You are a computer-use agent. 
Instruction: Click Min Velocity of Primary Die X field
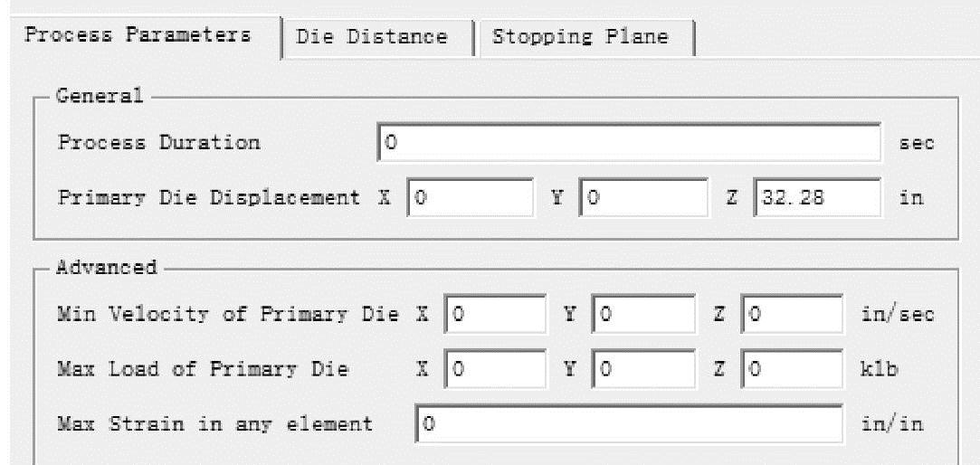point(496,314)
